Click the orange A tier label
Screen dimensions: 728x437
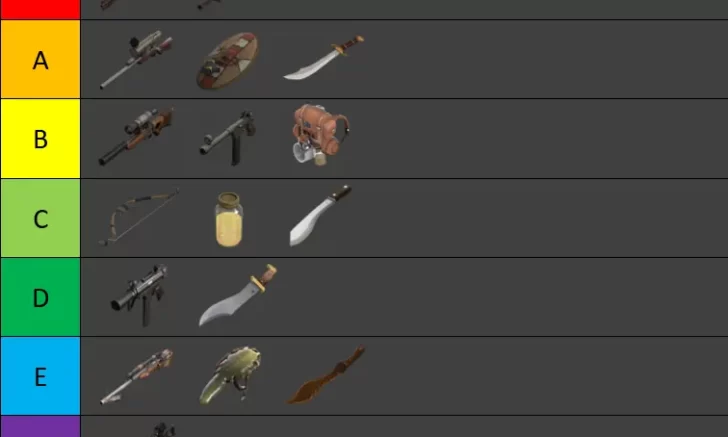pyautogui.click(x=40, y=59)
